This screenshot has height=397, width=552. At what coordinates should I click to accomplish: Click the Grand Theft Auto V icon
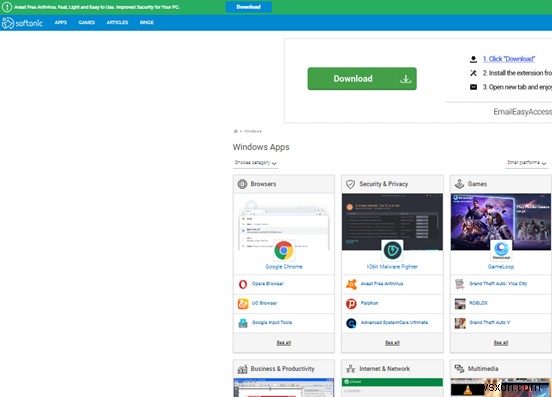pos(460,323)
